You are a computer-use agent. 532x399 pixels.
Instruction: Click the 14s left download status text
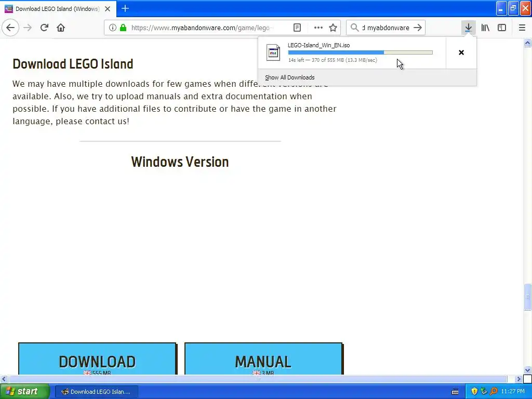point(332,60)
